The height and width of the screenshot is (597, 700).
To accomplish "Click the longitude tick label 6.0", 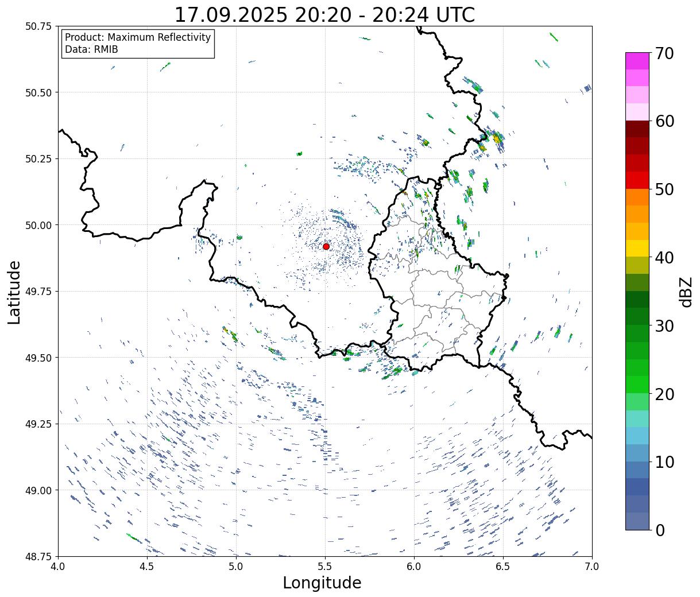I will pos(414,567).
